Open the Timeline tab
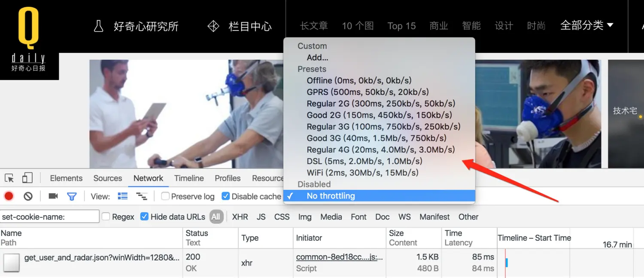This screenshot has height=278, width=644. click(x=189, y=178)
